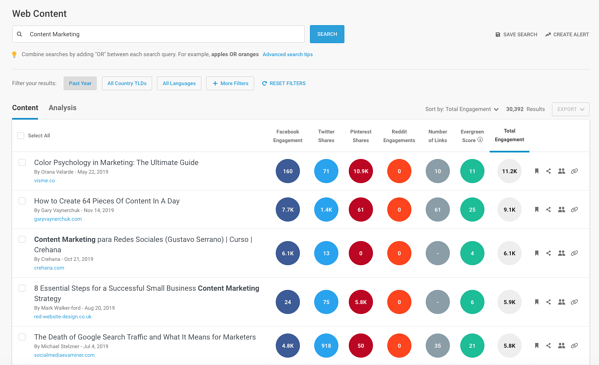View backlinks for How to Create 64 Pieces

click(574, 209)
